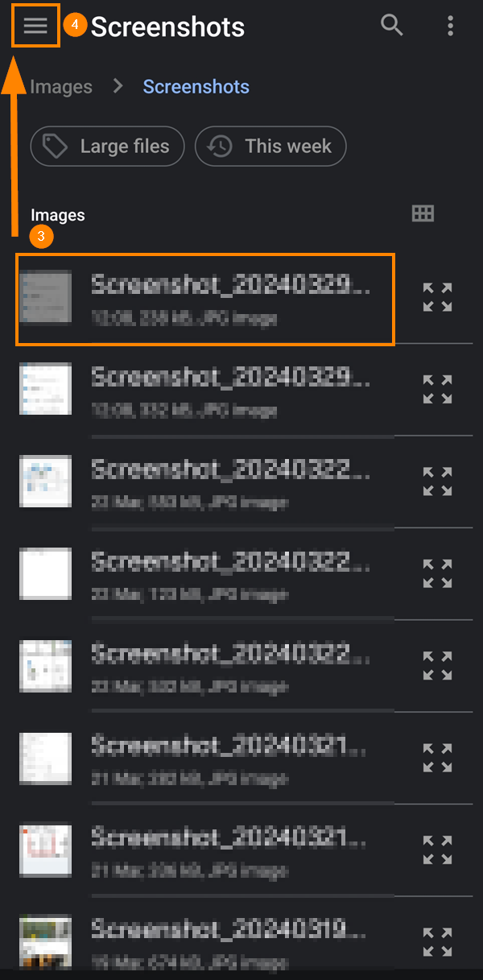Toggle the This week filter chip
Screen dimensions: 483x980
tap(270, 147)
